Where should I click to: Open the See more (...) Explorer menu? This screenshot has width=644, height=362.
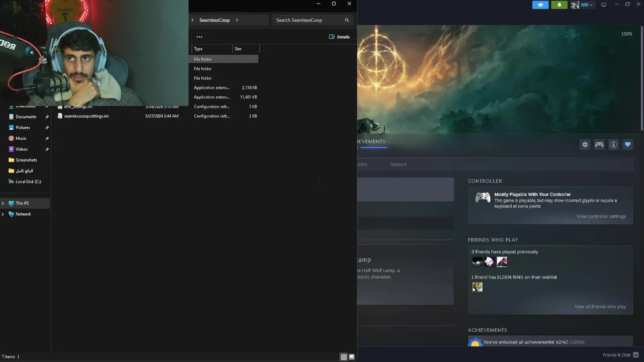tap(199, 37)
